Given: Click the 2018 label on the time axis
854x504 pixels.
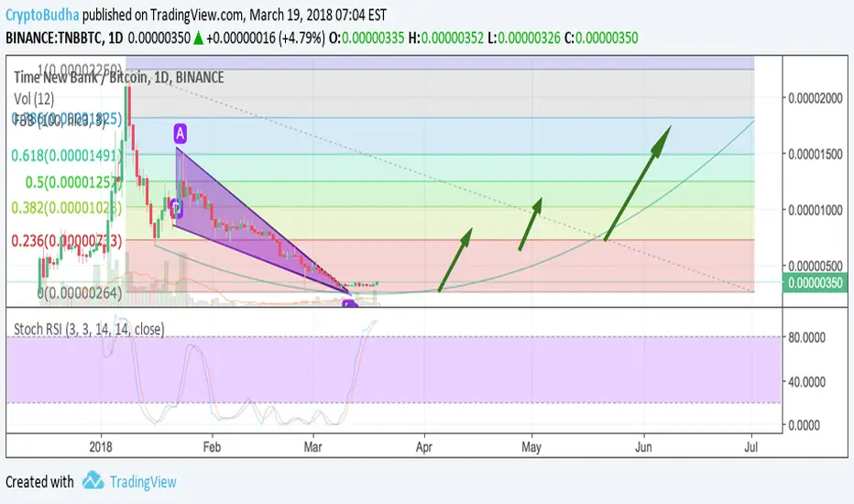Looking at the screenshot, I should [x=101, y=447].
